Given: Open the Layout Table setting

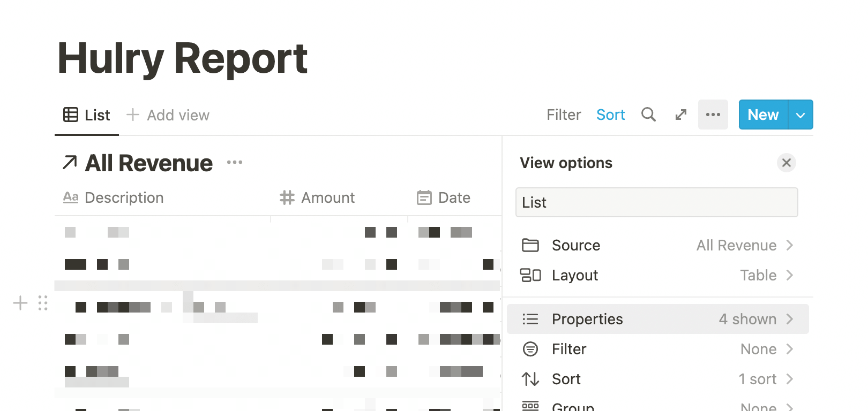Looking at the screenshot, I should [x=657, y=275].
